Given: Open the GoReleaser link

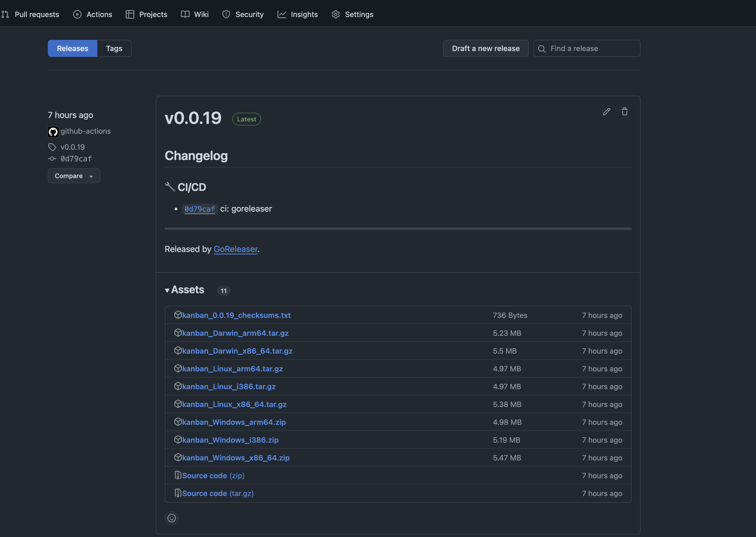Looking at the screenshot, I should [x=235, y=249].
